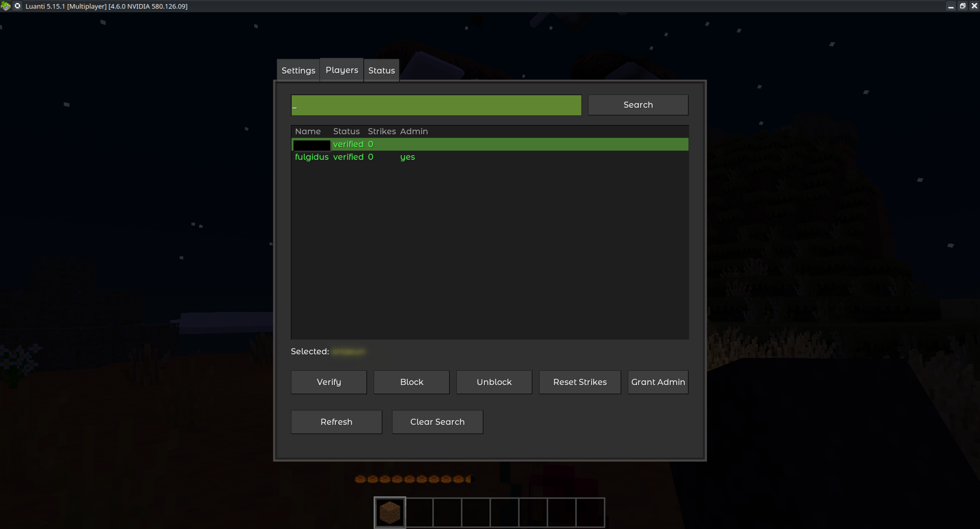Click the pin icon in title bar

[17, 6]
